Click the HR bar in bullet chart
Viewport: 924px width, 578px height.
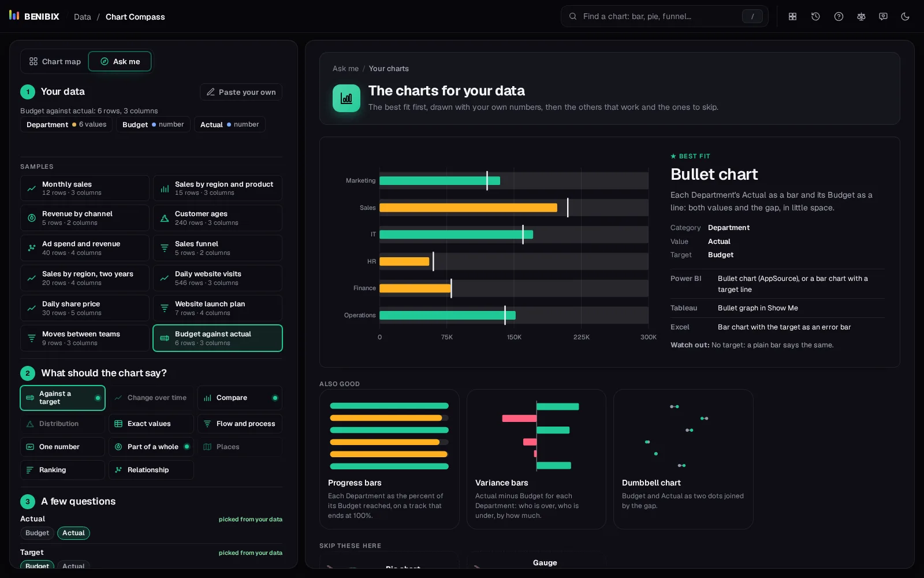pos(404,261)
